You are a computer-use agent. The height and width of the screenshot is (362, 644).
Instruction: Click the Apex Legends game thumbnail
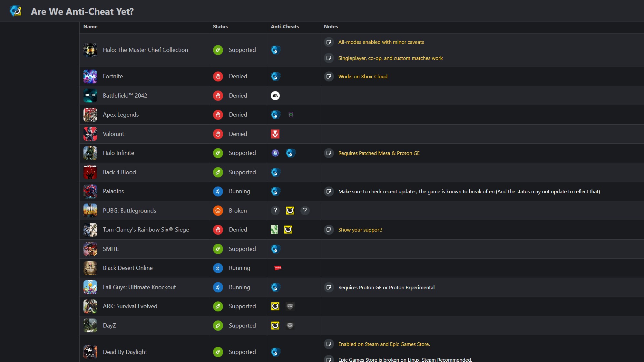tap(90, 115)
